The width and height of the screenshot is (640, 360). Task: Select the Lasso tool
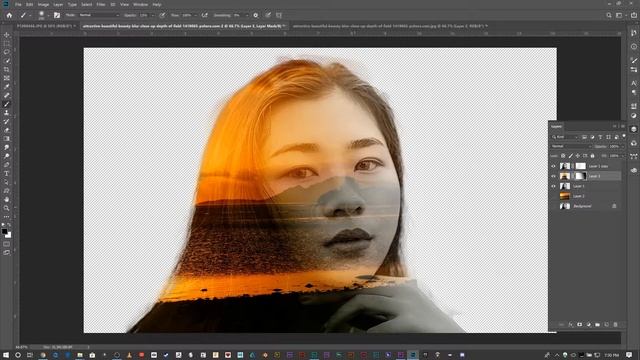point(7,52)
